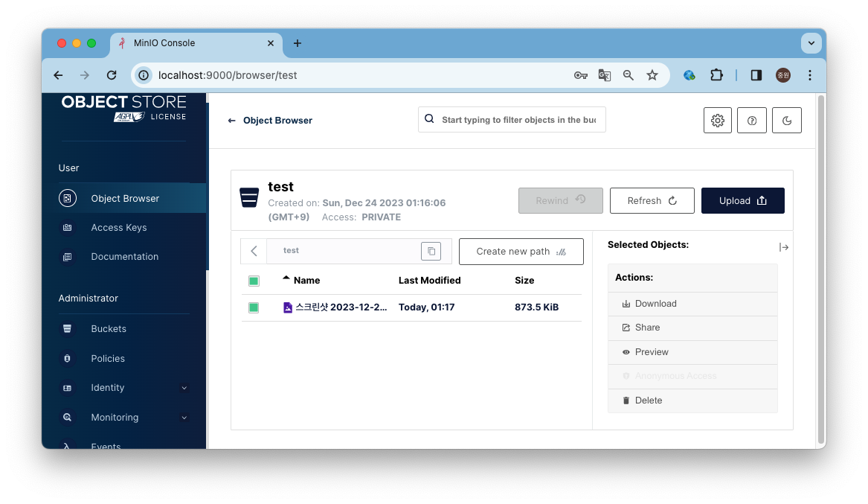Open the help question mark icon

[752, 120]
